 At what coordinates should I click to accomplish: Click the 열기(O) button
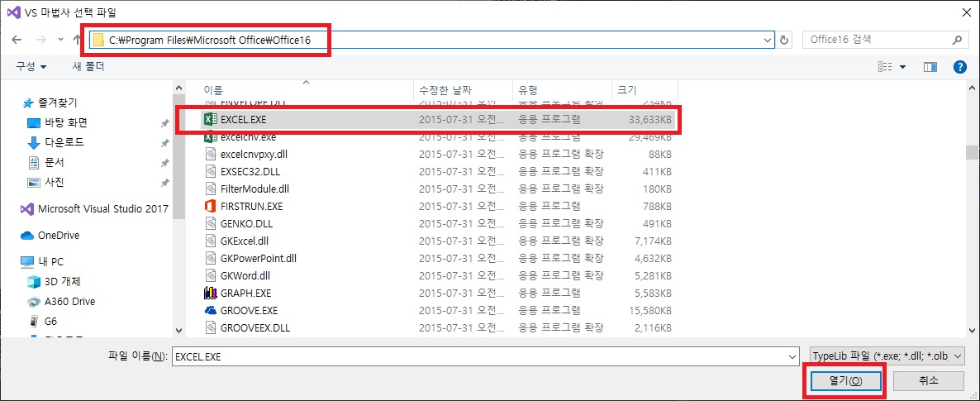pos(845,380)
